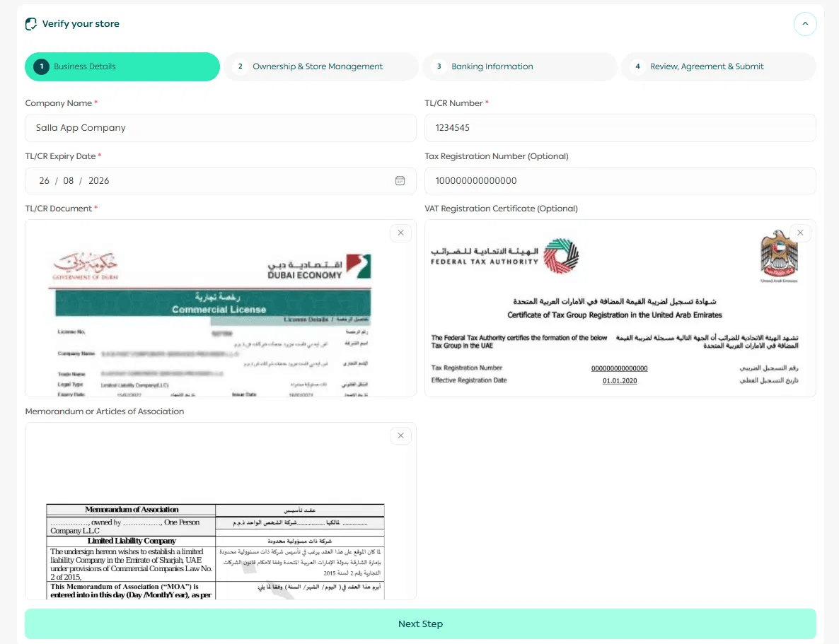Click the step number 3 badge

(439, 66)
